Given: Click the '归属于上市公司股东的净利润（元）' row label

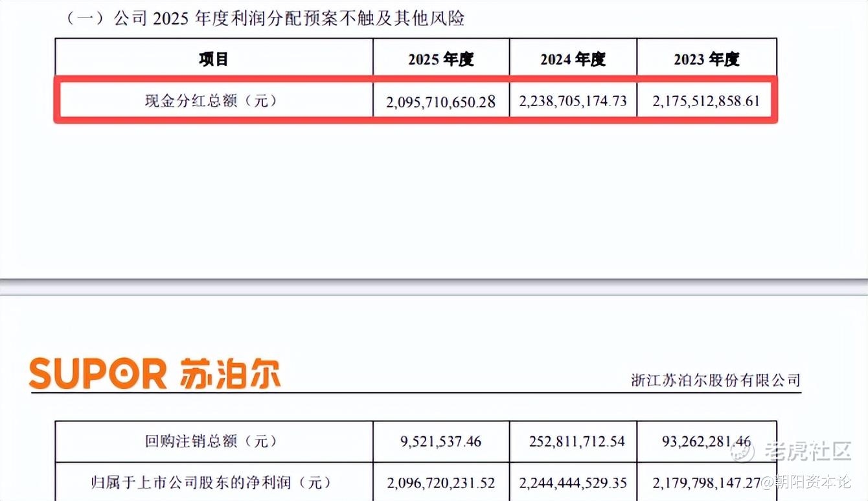Looking at the screenshot, I should 211,482.
